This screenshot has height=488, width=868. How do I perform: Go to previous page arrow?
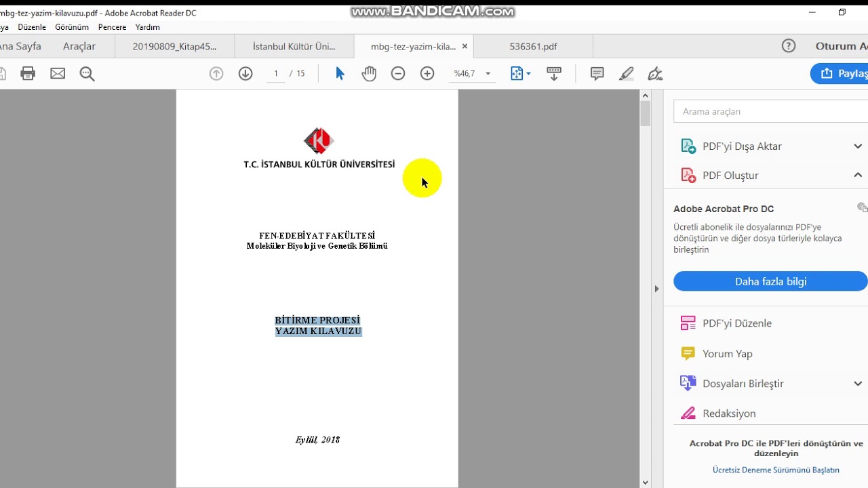216,74
